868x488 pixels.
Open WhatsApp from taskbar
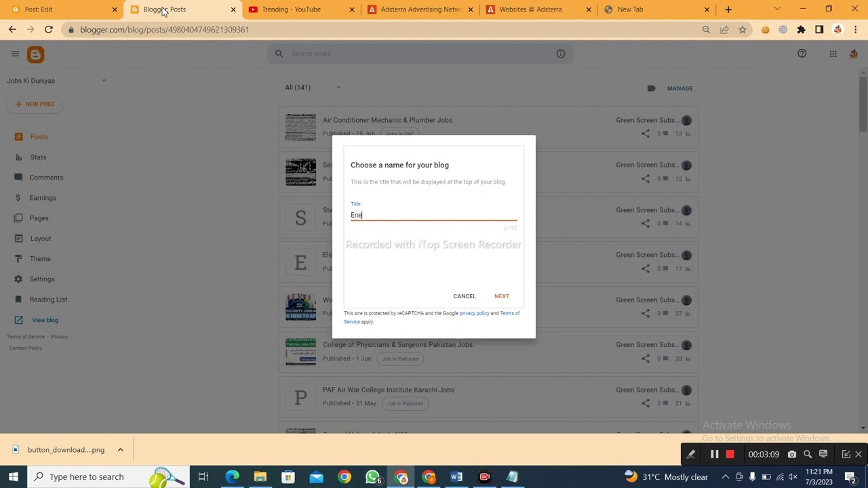[x=372, y=476]
